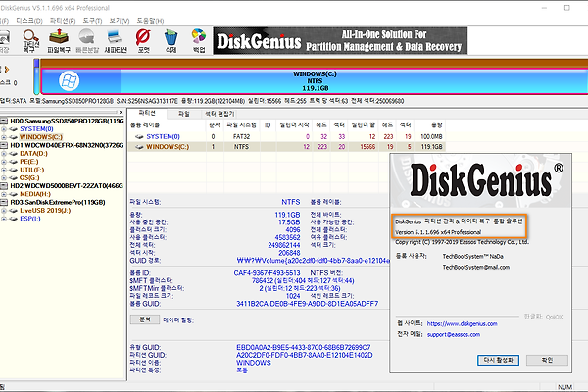Click the Windows logo on disk map
Image resolution: width=588 pixels, height=392 pixels.
[69, 80]
